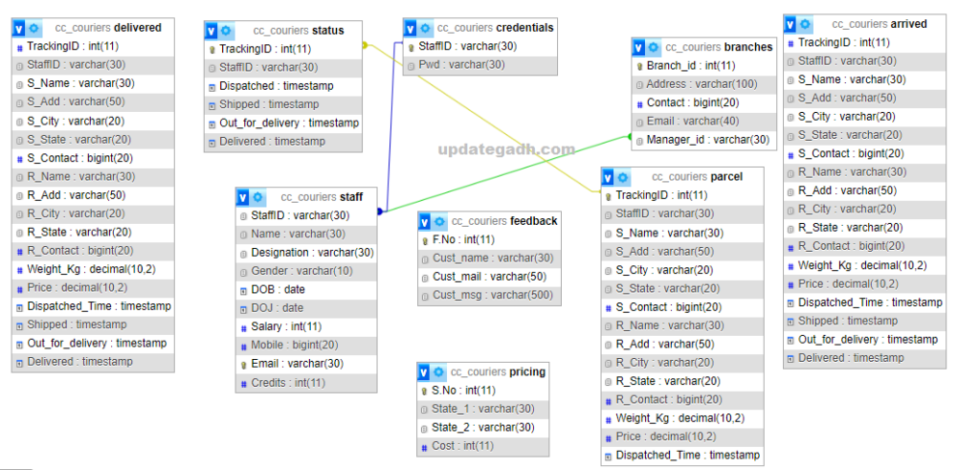This screenshot has width=980, height=470.
Task: Open the gear options for feedback table
Action: (x=440, y=221)
